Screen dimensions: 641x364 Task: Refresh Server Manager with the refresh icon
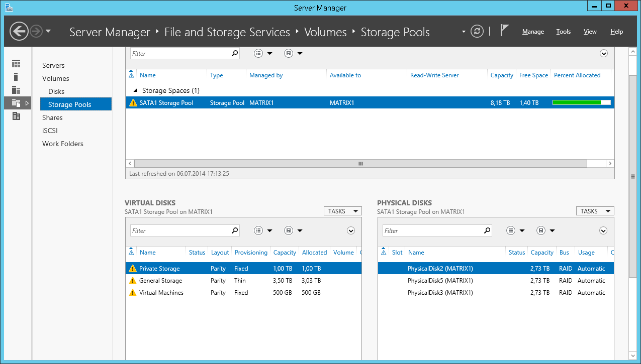click(477, 31)
